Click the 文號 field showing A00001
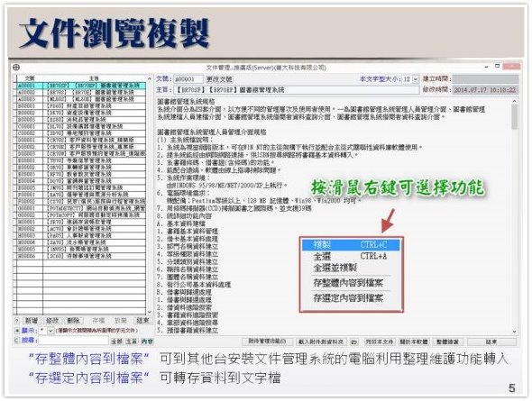Image resolution: width=532 pixels, height=401 pixels. (x=188, y=79)
